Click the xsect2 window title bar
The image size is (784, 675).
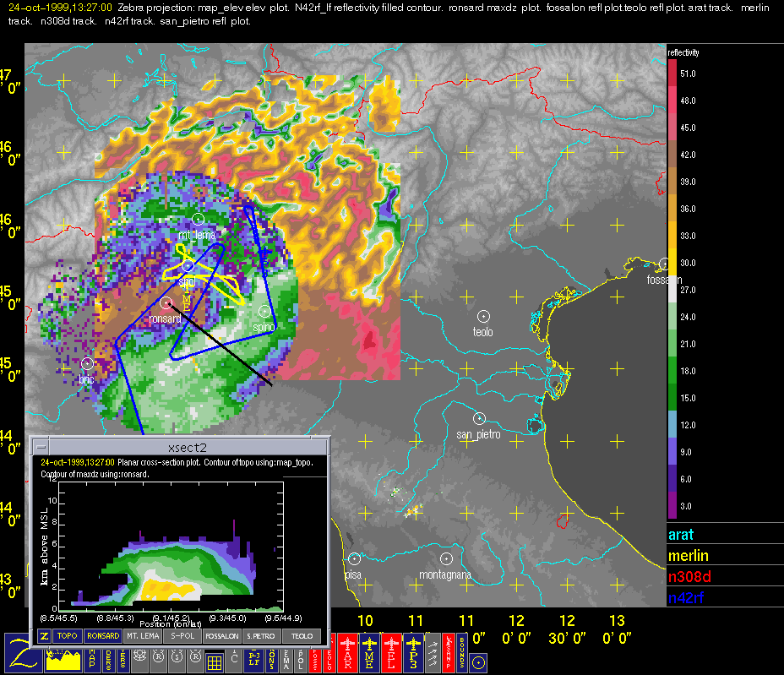click(x=188, y=448)
